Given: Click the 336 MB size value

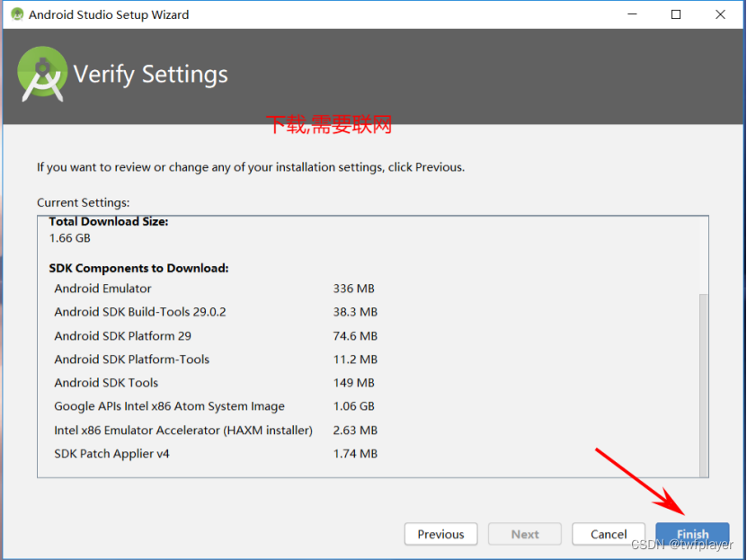Looking at the screenshot, I should (x=353, y=289).
